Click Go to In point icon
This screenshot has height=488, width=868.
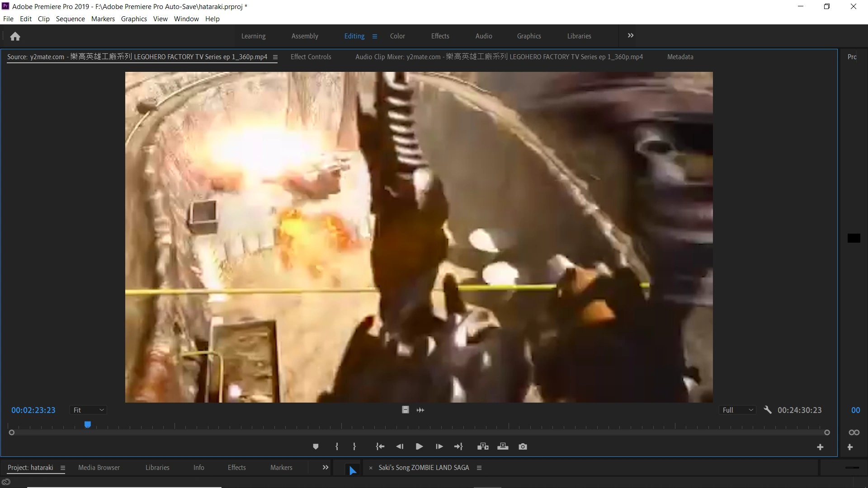[x=380, y=446]
